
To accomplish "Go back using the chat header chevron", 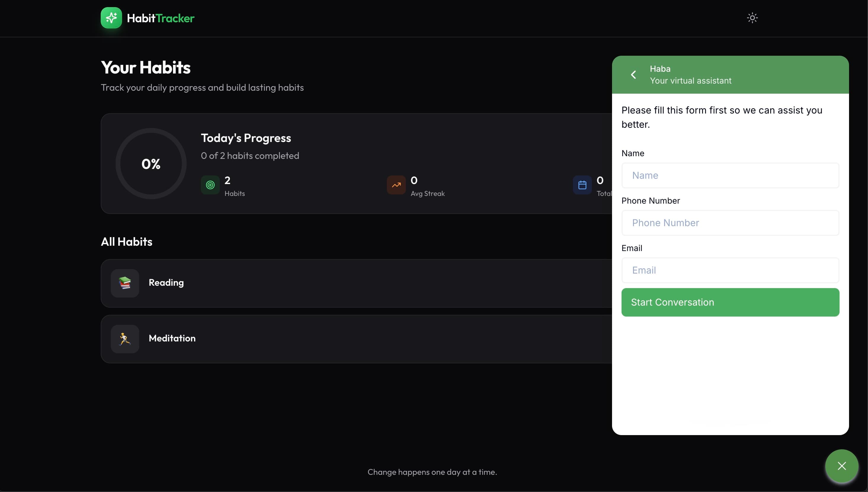I will click(x=634, y=75).
